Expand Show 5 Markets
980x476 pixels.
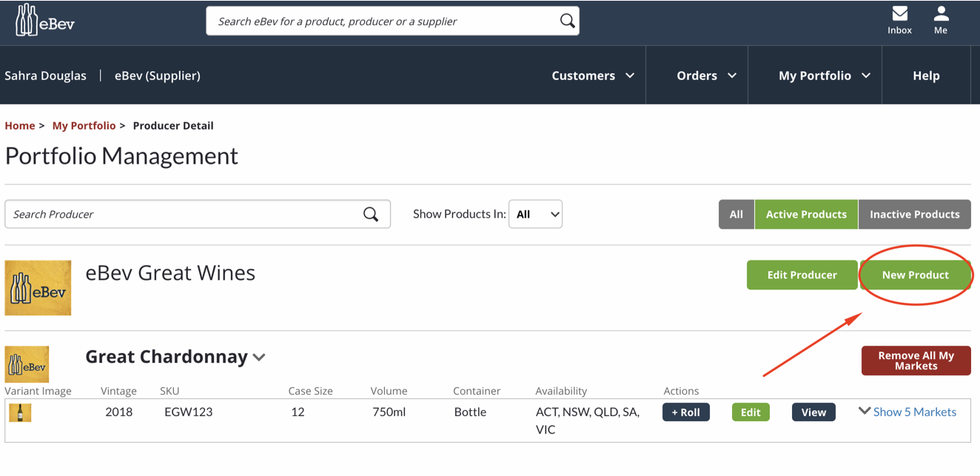click(x=907, y=412)
